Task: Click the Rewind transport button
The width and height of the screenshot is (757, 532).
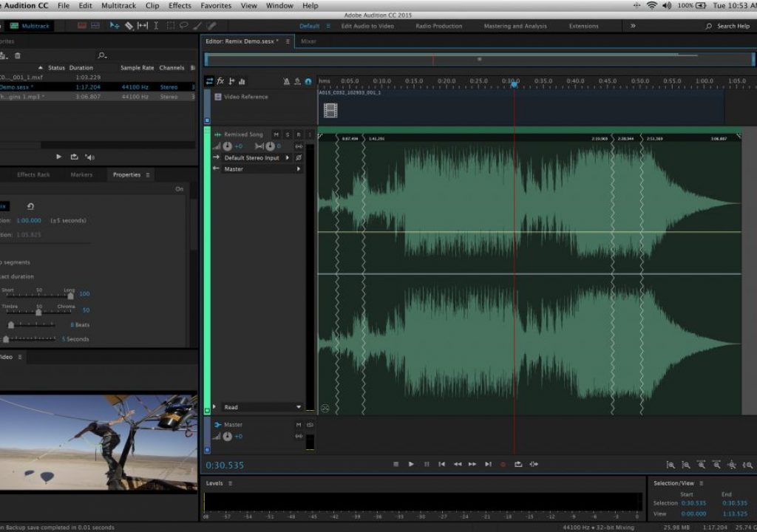Action: click(x=457, y=465)
